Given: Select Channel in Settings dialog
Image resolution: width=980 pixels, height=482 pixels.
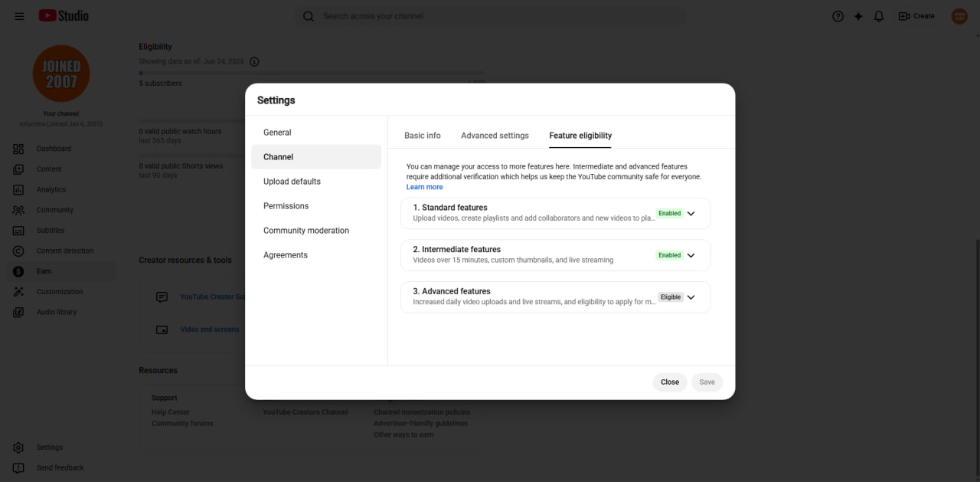Looking at the screenshot, I should pyautogui.click(x=316, y=157).
